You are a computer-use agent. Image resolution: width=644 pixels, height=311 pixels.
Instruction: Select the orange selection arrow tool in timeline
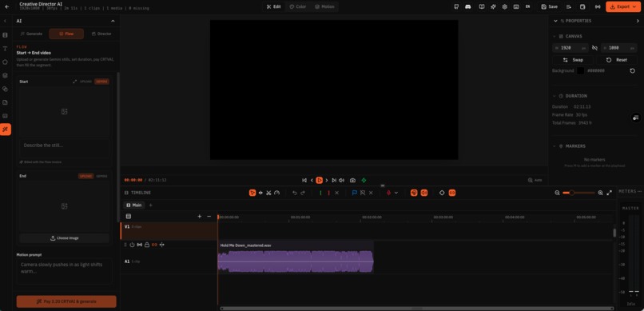[x=252, y=193]
